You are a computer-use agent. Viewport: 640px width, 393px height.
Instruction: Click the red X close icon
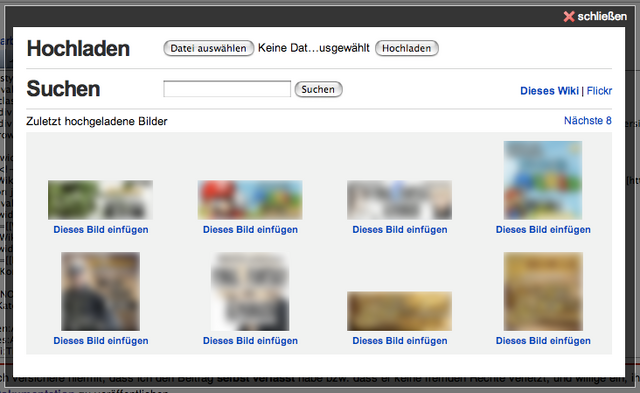pos(569,16)
